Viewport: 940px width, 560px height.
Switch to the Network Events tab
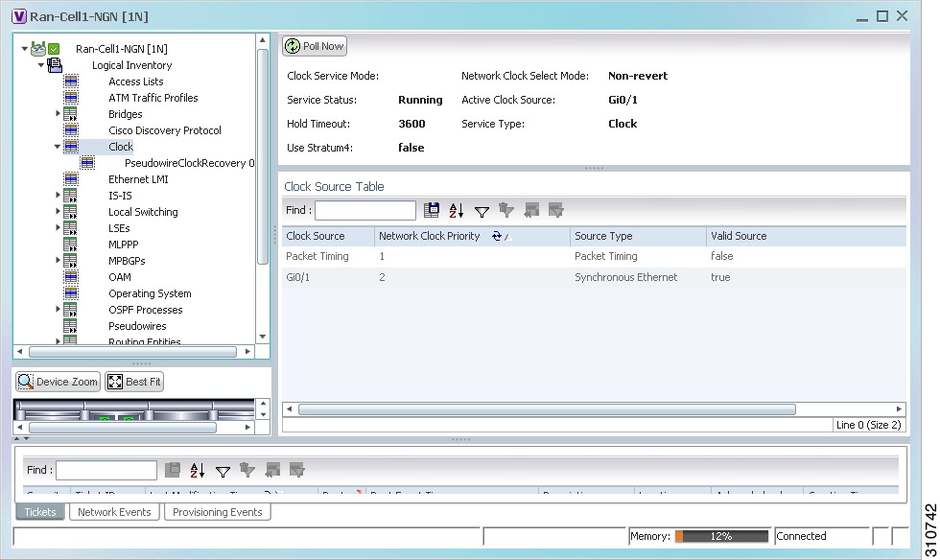coord(114,512)
